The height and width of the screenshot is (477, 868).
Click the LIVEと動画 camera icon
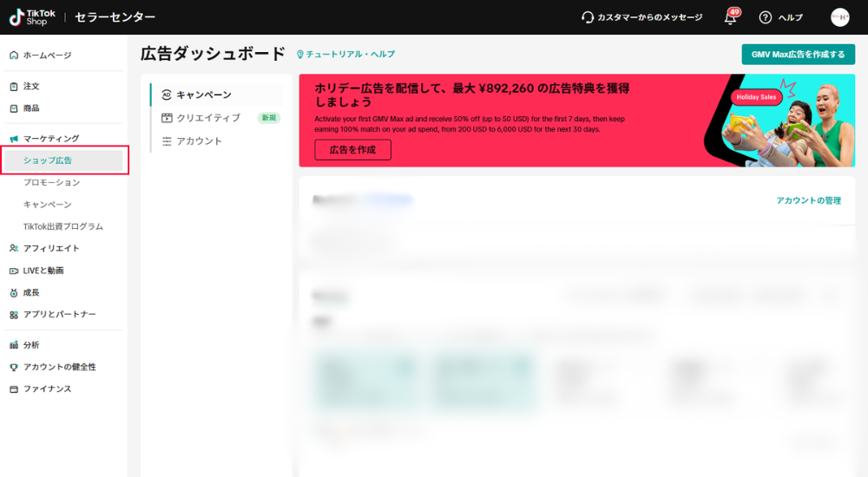14,271
